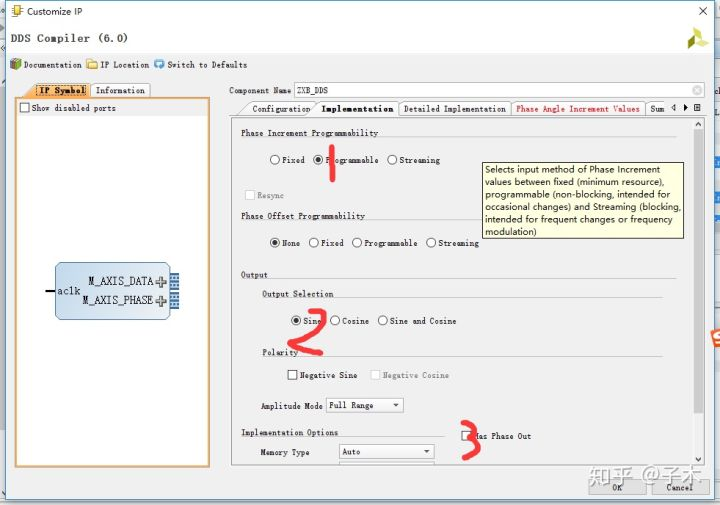Expand the M_AXIS_PHASE port plus icon
The height and width of the screenshot is (505, 720).
tap(161, 301)
